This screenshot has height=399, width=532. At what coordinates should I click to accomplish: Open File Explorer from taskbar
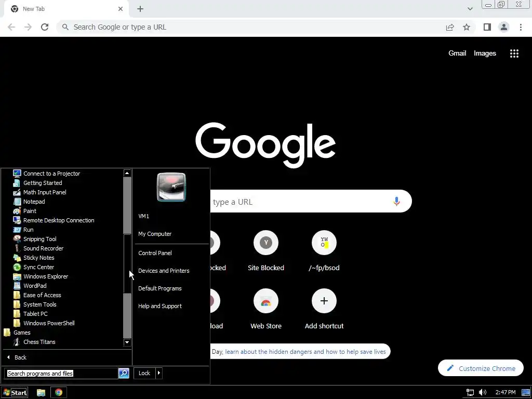(x=41, y=393)
